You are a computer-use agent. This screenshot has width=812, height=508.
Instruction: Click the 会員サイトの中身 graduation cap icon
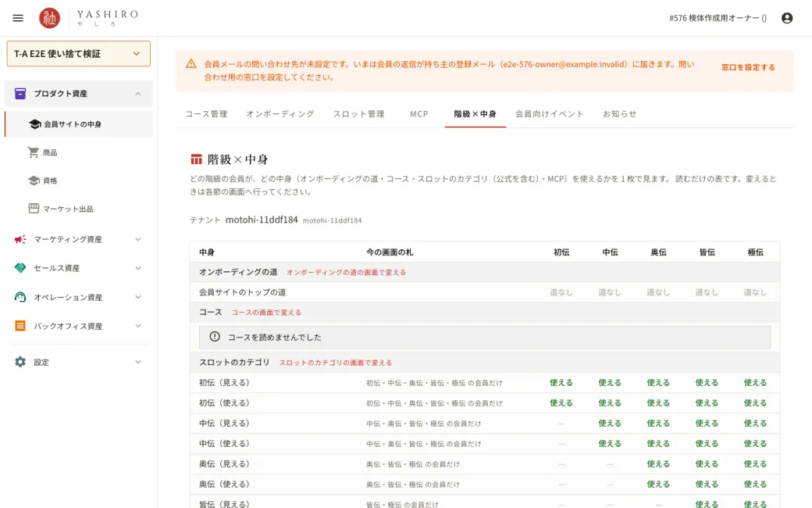pyautogui.click(x=34, y=124)
